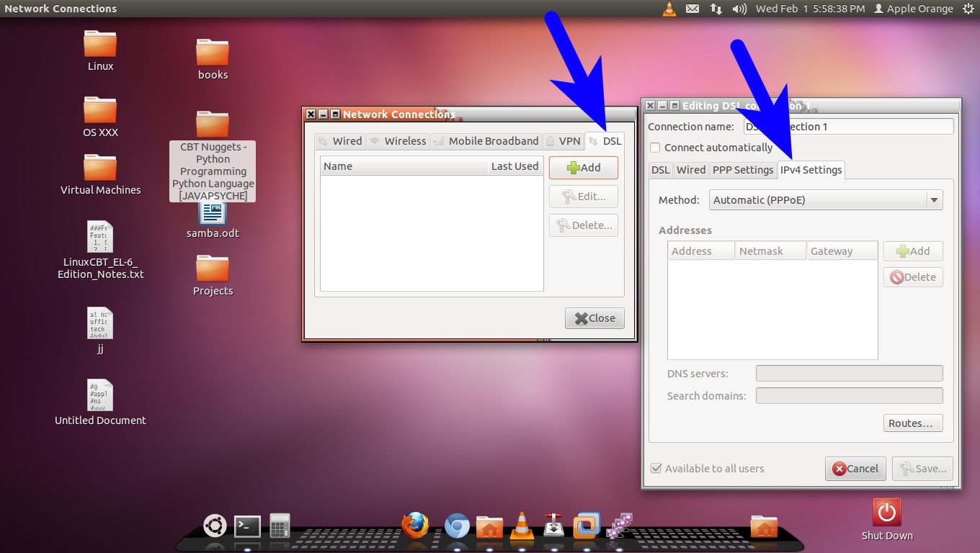Click the Netmask column header
The width and height of the screenshot is (980, 553).
(770, 251)
